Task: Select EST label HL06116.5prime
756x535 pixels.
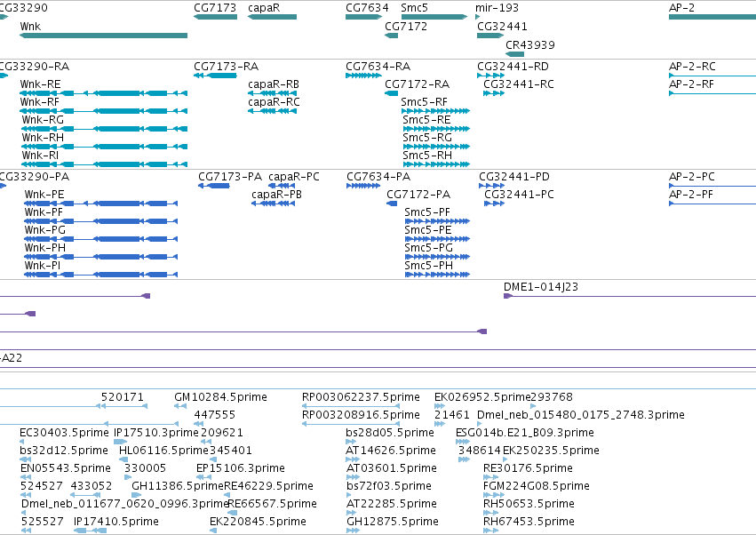Action: pos(164,451)
